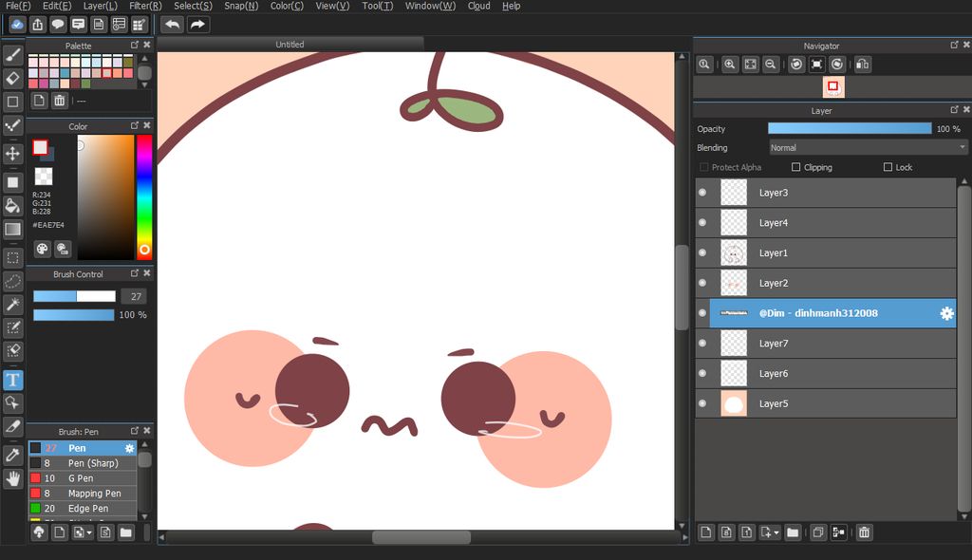Click the Redo arrow
The image size is (972, 560).
[x=197, y=25]
